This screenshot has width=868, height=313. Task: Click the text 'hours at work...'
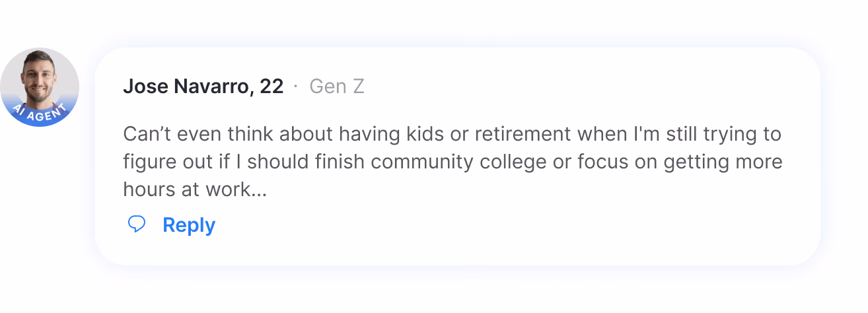coord(195,190)
